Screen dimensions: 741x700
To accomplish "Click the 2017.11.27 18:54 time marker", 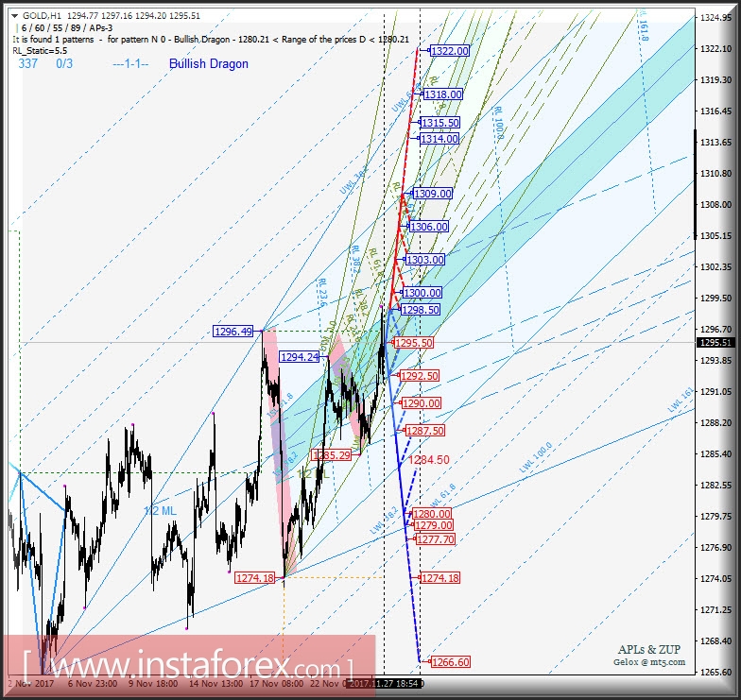I will (384, 684).
